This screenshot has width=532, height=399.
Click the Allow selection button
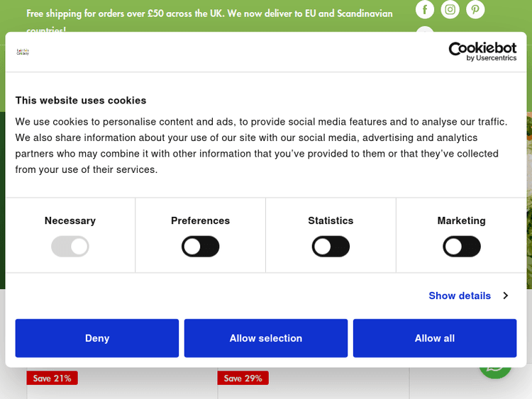(x=266, y=338)
